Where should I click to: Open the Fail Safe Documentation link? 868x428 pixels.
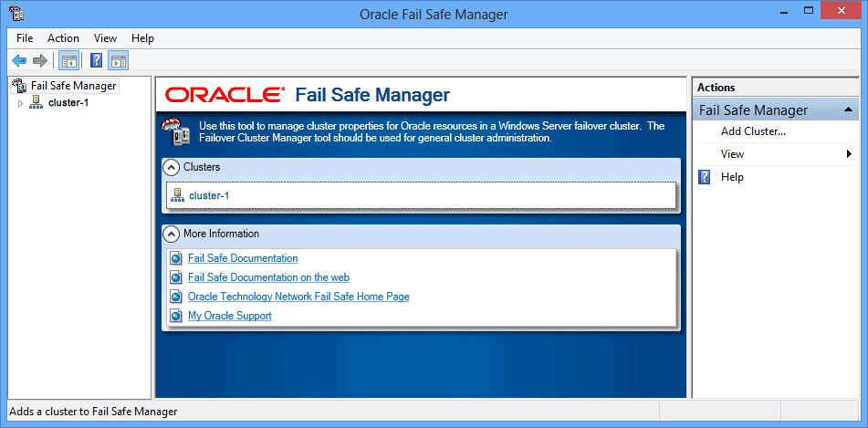point(243,258)
